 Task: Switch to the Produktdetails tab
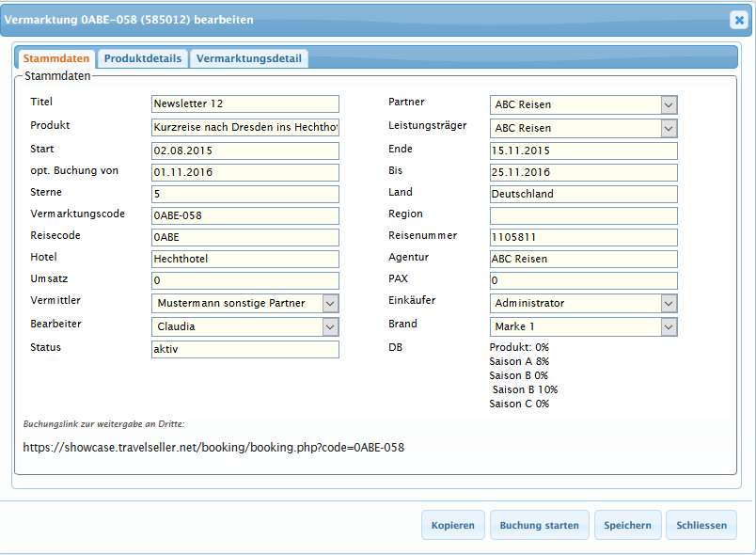143,58
